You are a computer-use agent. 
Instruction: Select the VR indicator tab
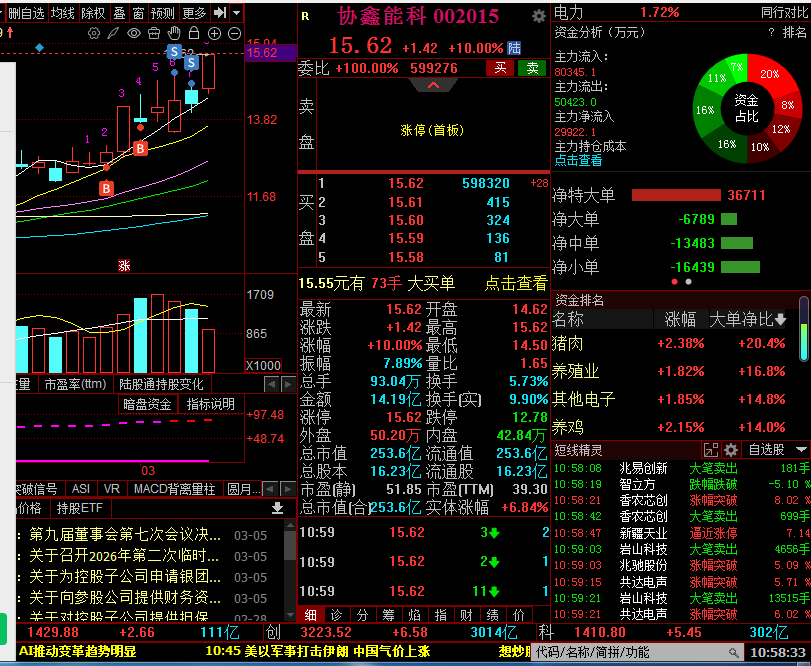[111, 489]
